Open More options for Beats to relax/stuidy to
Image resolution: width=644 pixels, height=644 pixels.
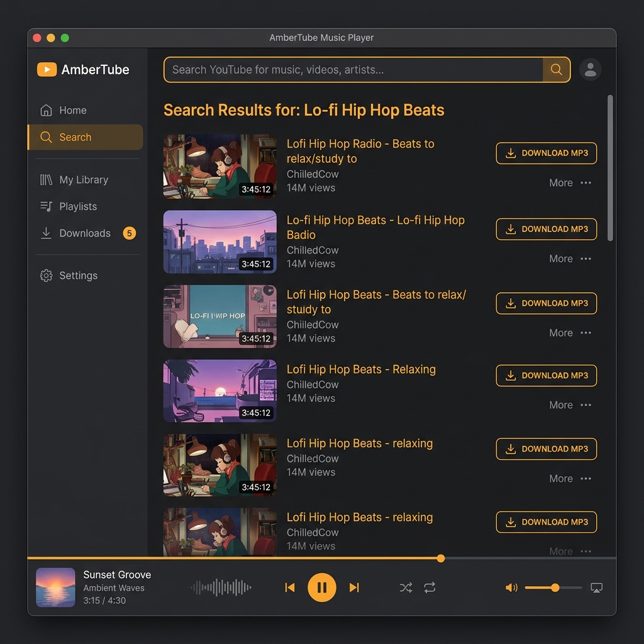(570, 333)
